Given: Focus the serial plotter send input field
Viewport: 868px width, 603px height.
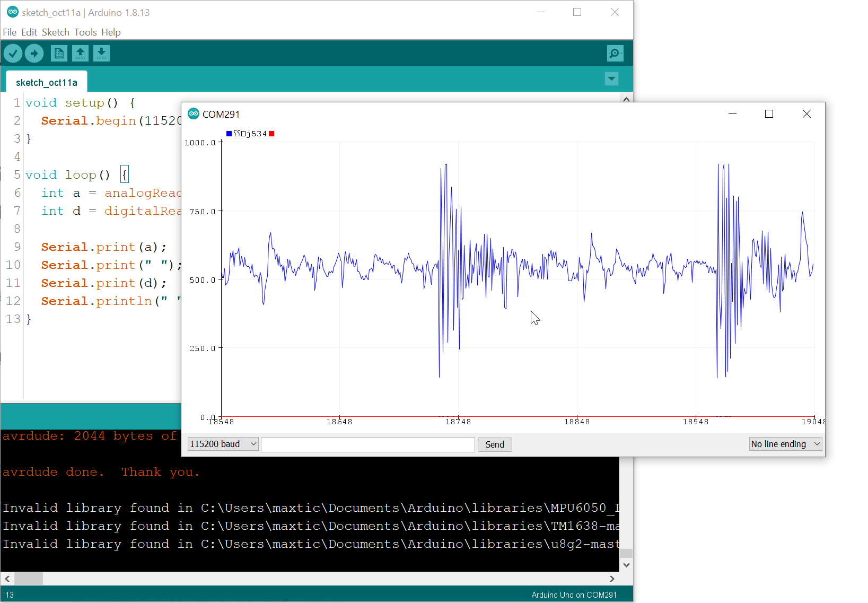Looking at the screenshot, I should click(368, 444).
